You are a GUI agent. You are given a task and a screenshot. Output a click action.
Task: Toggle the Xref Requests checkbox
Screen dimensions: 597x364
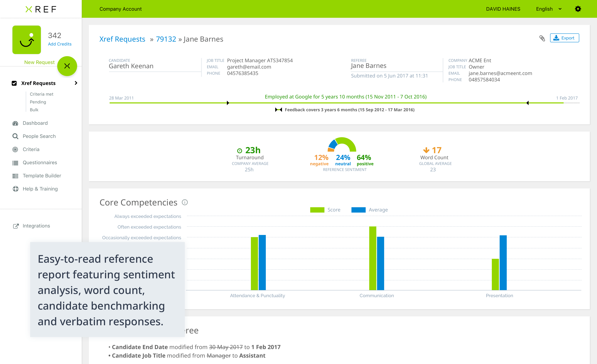coord(14,83)
